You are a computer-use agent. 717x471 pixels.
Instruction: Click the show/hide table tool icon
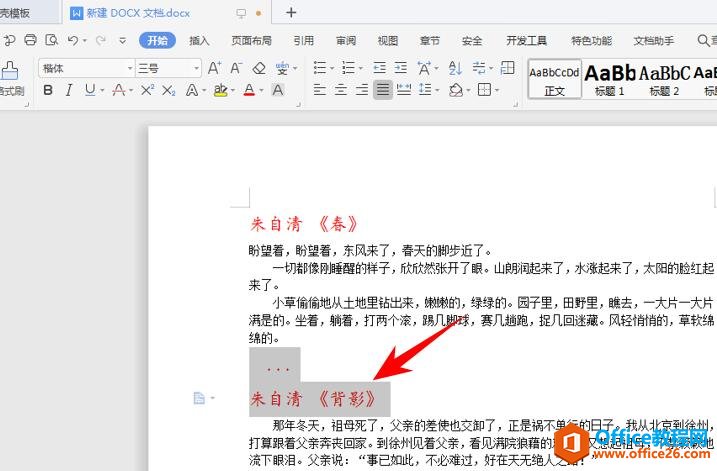(x=508, y=68)
